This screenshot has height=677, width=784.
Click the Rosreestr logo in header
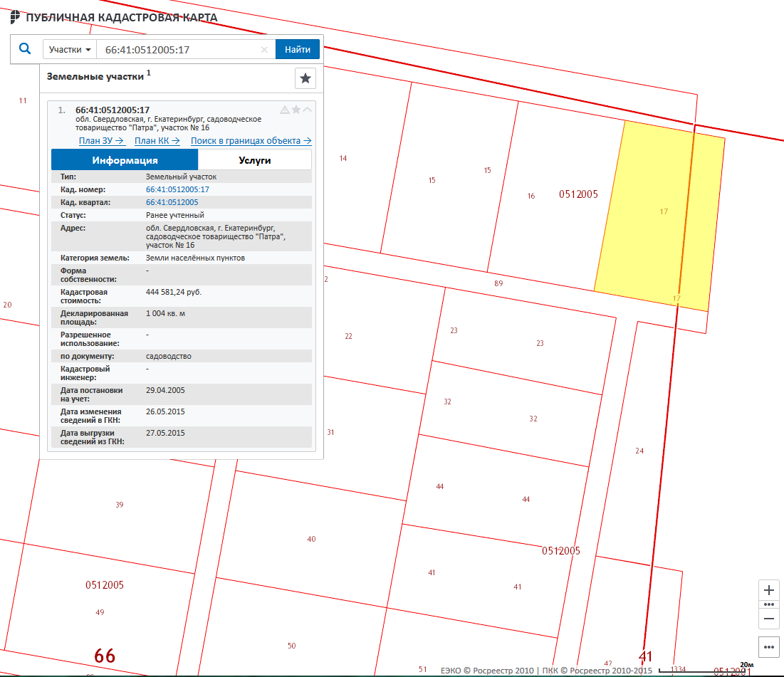click(15, 18)
